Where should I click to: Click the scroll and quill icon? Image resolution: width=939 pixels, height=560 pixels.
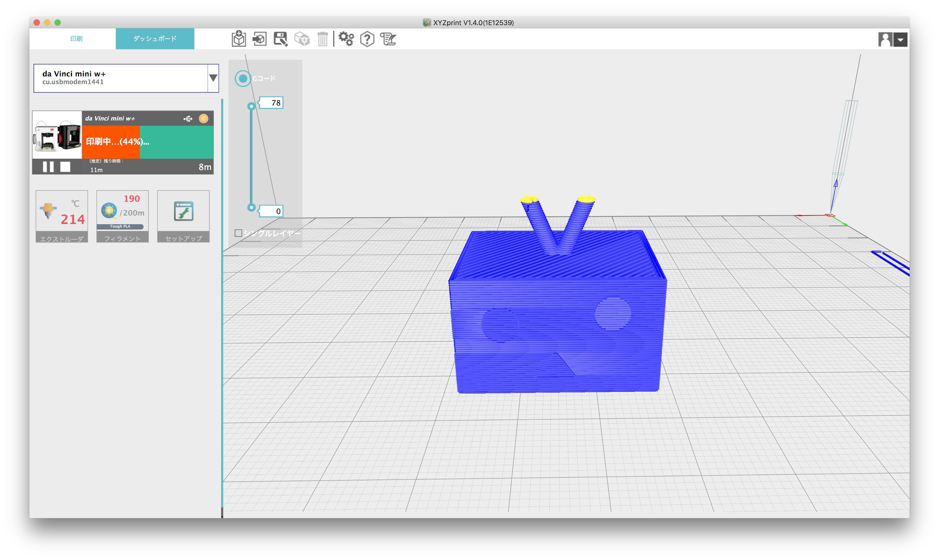[x=388, y=39]
